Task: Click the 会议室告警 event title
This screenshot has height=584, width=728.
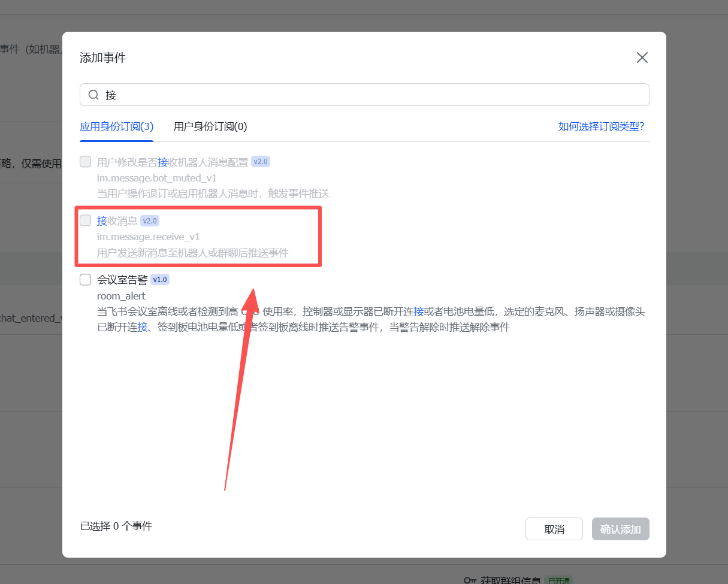Action: pos(122,280)
